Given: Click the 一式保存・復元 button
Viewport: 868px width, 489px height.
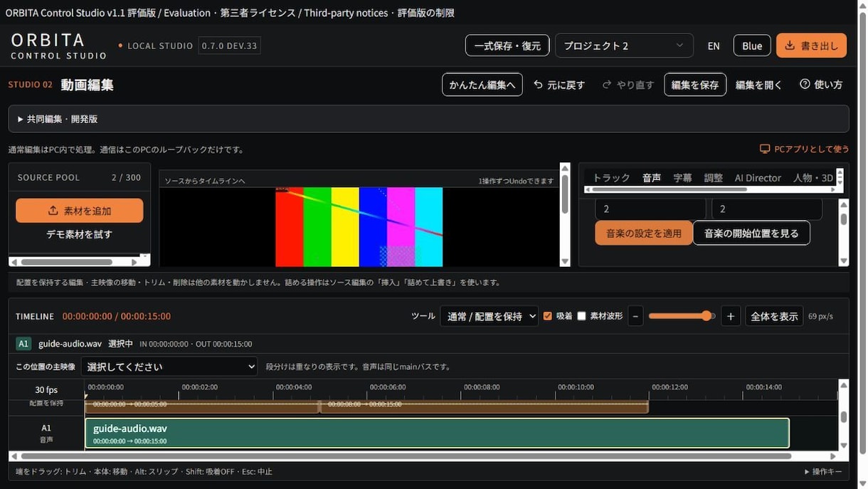Looking at the screenshot, I should 507,46.
